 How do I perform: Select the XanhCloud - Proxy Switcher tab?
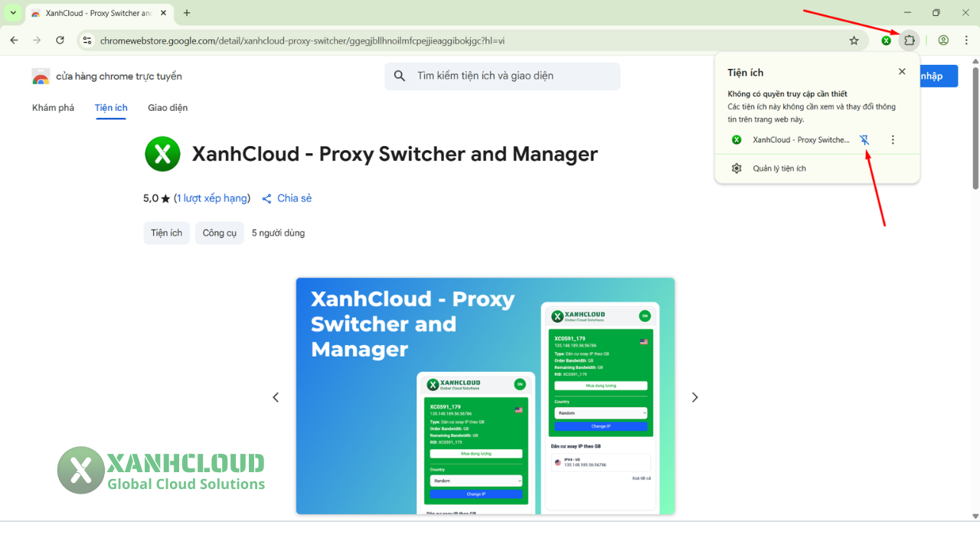pos(99,13)
